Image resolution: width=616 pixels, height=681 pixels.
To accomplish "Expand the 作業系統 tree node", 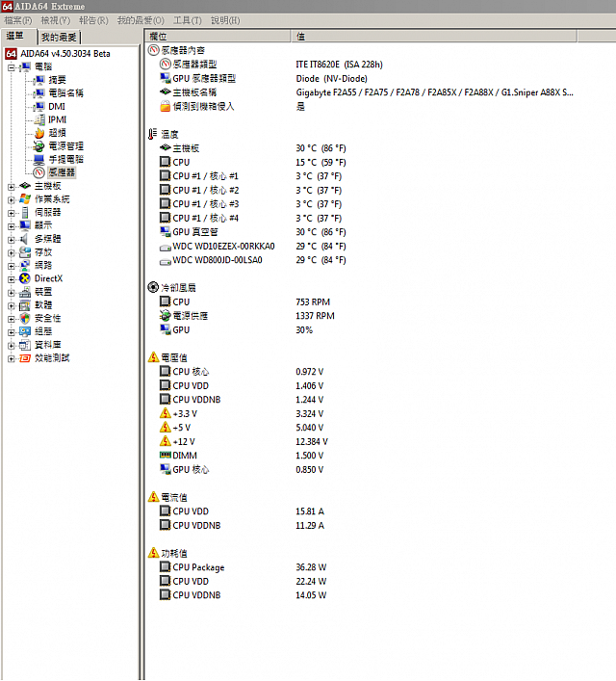I will (12, 199).
